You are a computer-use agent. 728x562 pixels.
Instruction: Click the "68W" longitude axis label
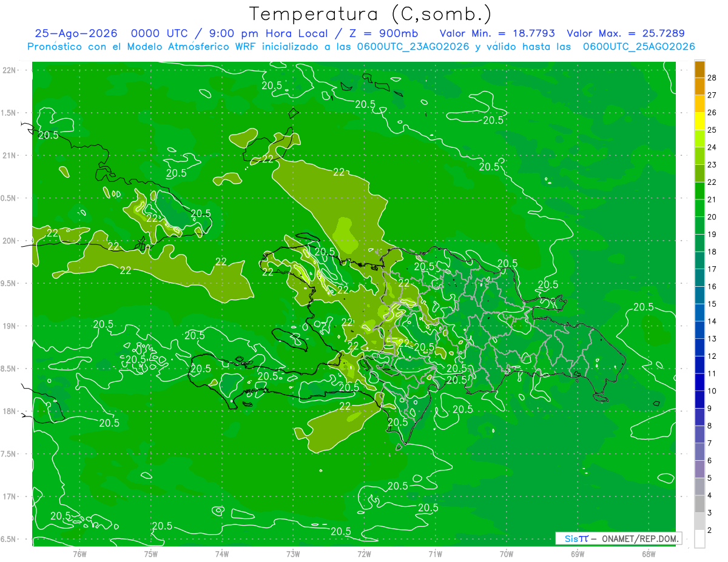pos(649,554)
